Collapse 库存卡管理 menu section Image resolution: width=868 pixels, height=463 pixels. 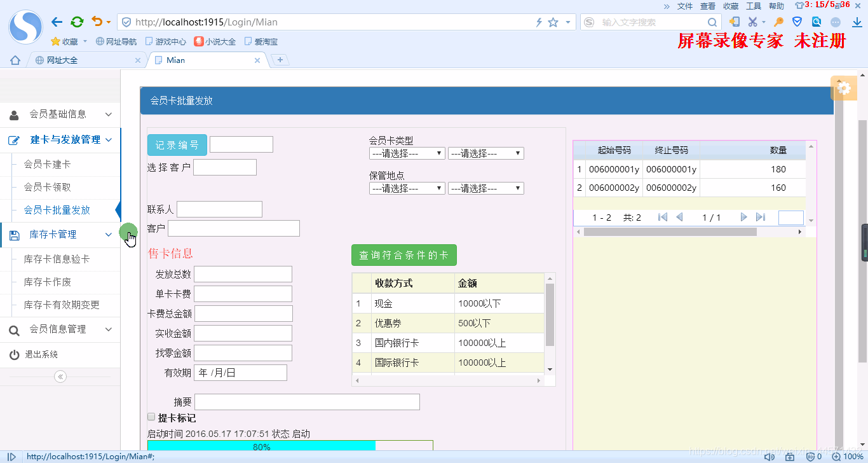pyautogui.click(x=60, y=235)
